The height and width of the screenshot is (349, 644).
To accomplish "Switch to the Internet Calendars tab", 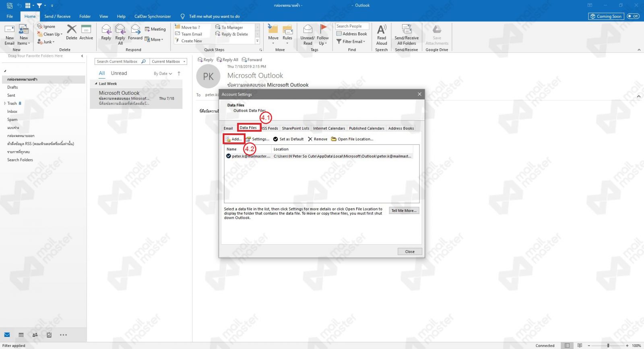I will [329, 128].
